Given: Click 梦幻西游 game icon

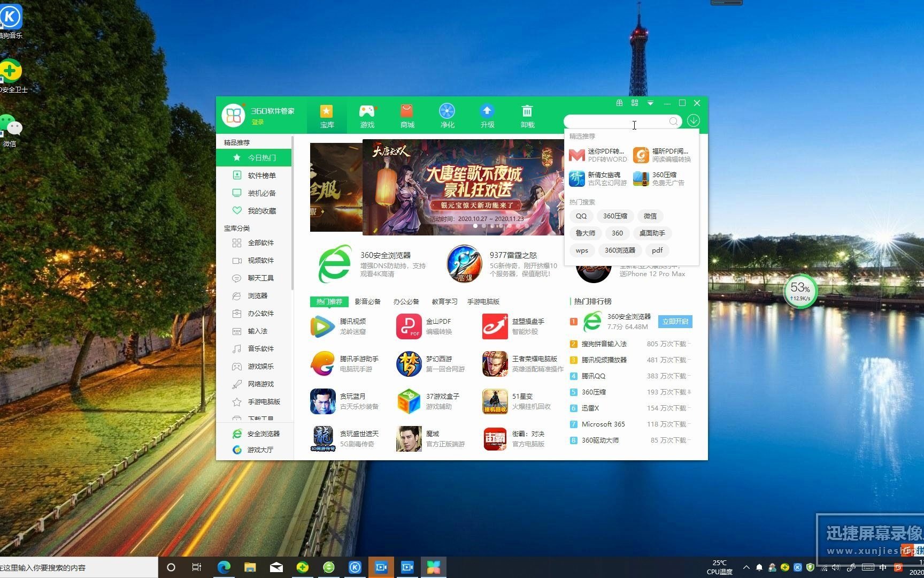Looking at the screenshot, I should tap(409, 364).
